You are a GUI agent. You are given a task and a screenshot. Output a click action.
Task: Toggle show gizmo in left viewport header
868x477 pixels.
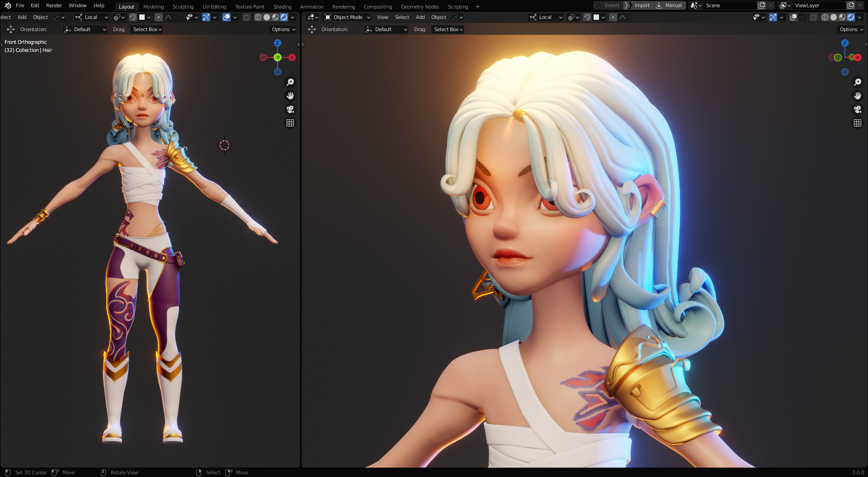point(206,17)
